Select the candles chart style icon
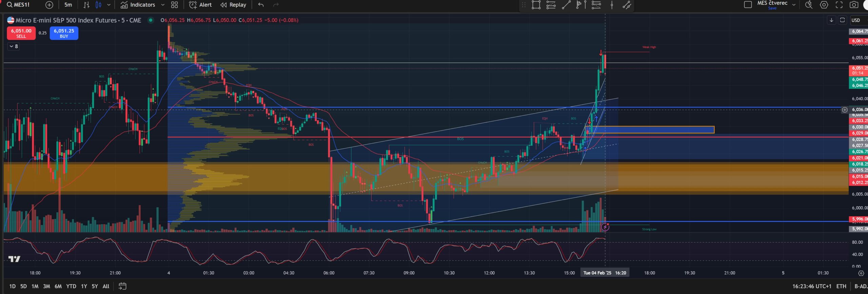Screen dimensions: 868x294 tap(98, 5)
